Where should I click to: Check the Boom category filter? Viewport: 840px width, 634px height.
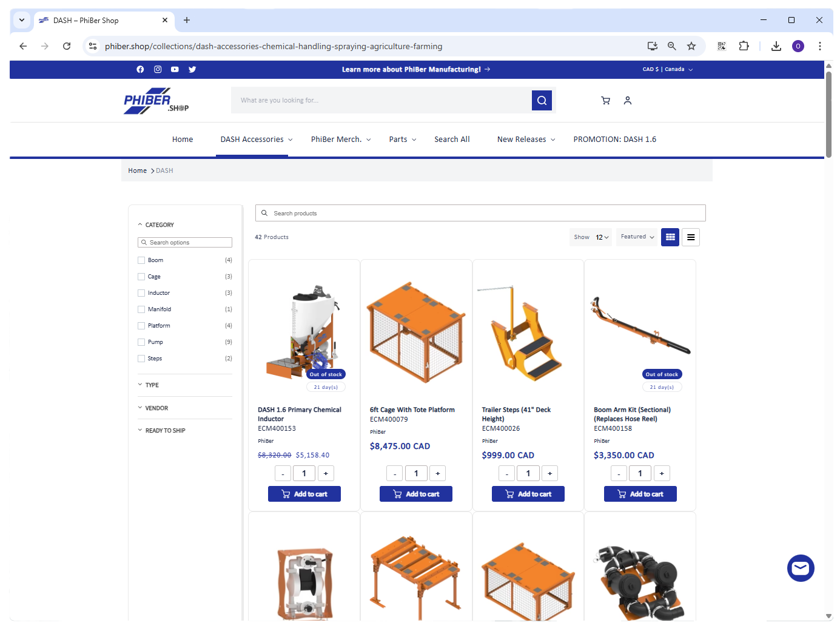pyautogui.click(x=141, y=260)
